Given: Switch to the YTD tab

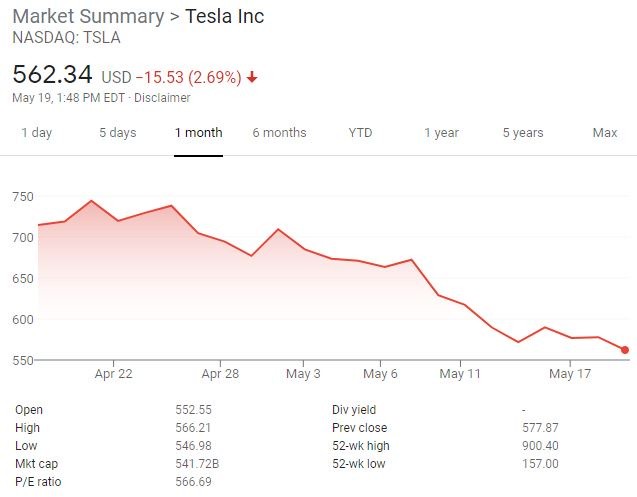Looking at the screenshot, I should pyautogui.click(x=360, y=133).
